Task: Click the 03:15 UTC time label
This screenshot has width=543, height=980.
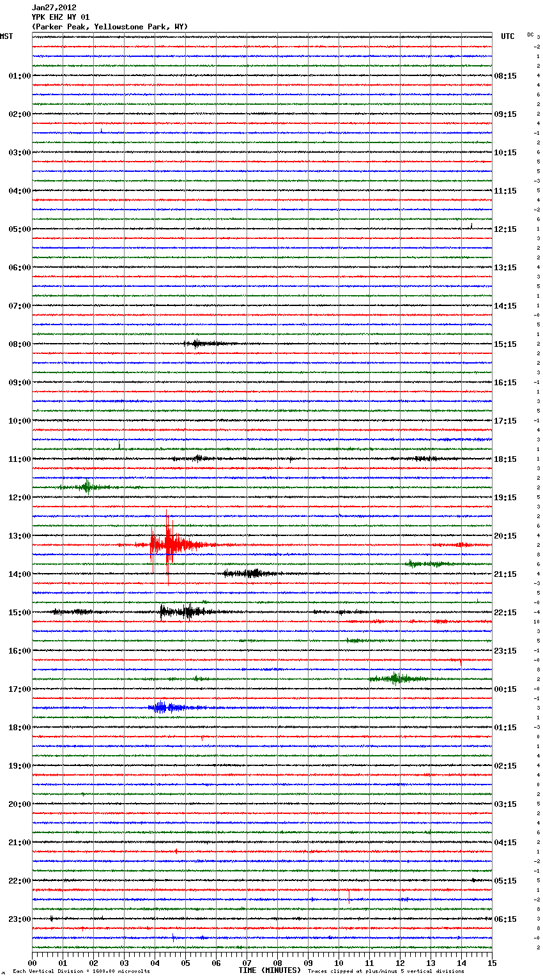Action: (505, 804)
